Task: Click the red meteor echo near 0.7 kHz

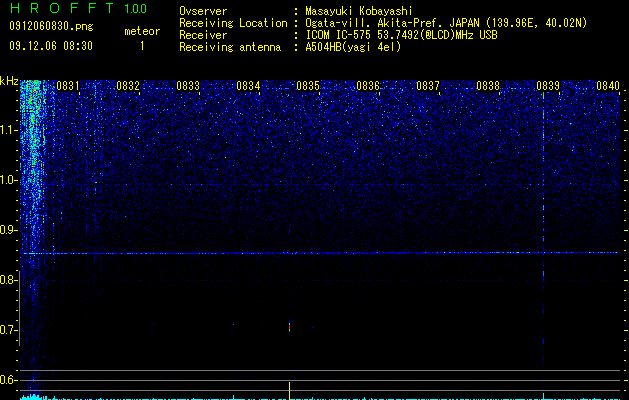Action: tap(289, 326)
